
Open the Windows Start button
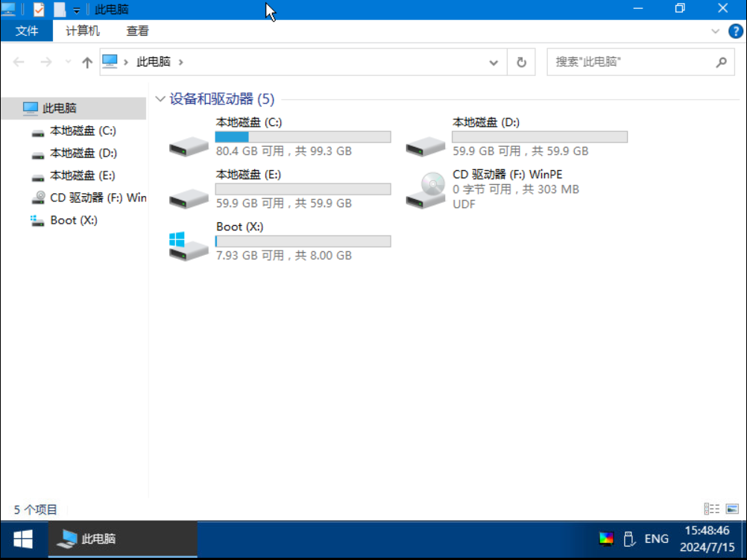tap(23, 538)
